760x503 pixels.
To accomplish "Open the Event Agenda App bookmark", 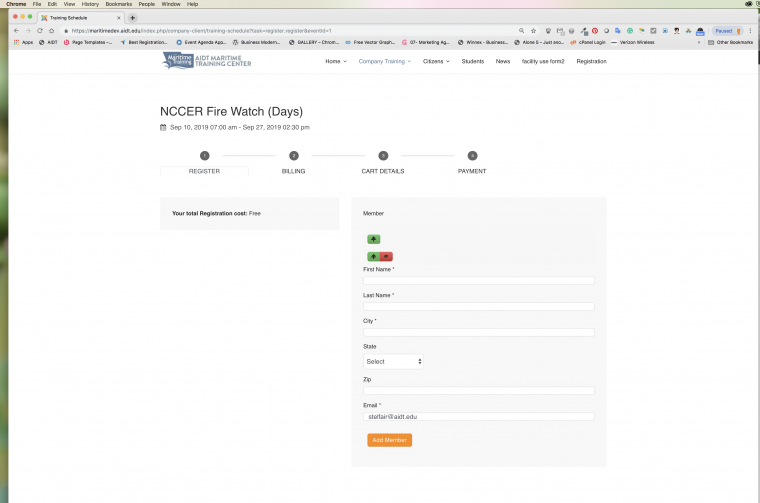I will pos(201,42).
